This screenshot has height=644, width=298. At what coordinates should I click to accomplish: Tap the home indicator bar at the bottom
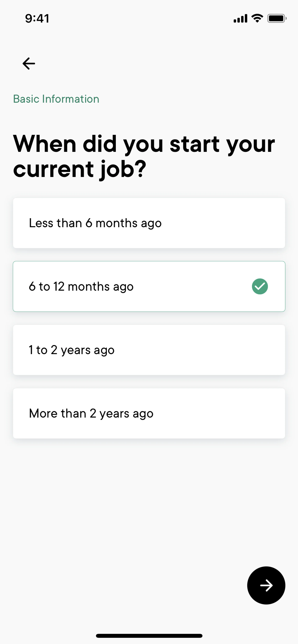[149, 635]
